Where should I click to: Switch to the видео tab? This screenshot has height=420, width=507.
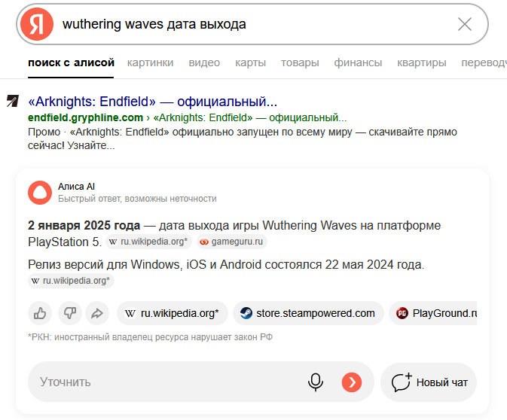pos(204,62)
